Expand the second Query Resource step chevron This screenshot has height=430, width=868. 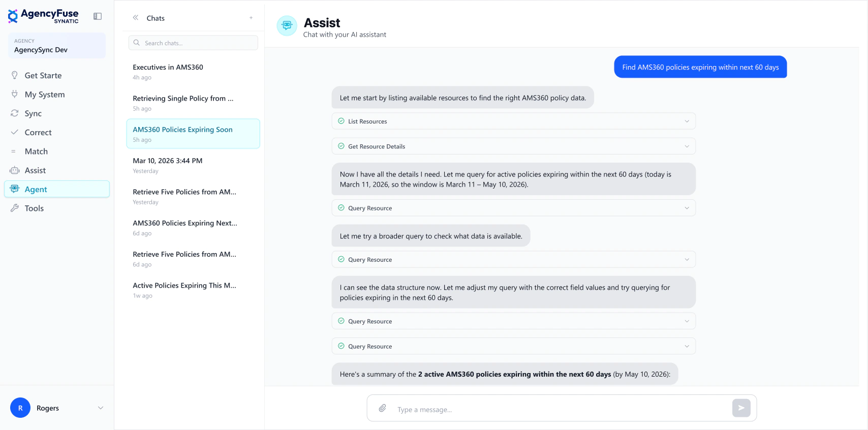(687, 259)
